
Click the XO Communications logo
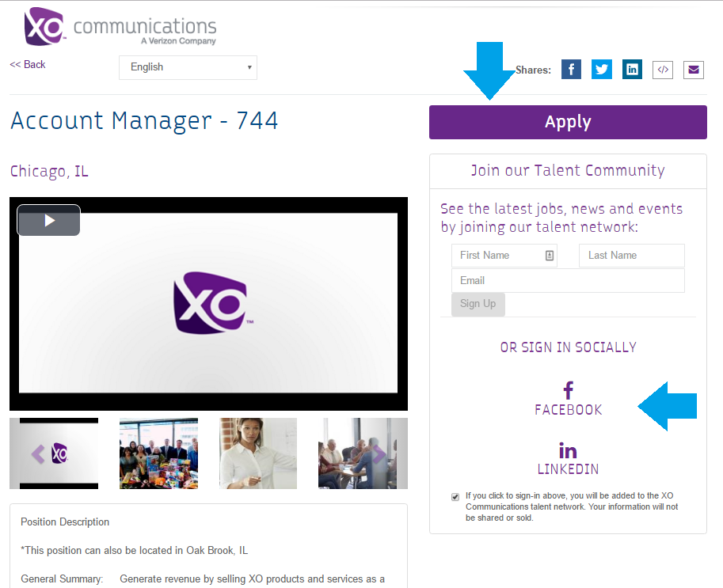(120, 27)
